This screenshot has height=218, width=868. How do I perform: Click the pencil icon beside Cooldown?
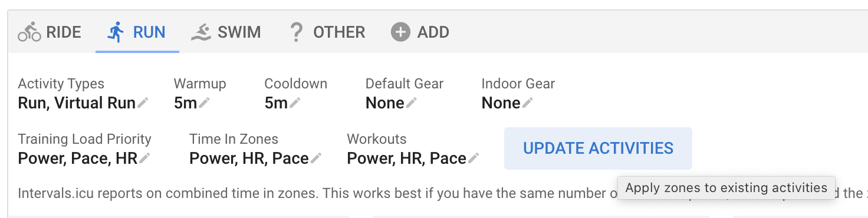coord(295,103)
